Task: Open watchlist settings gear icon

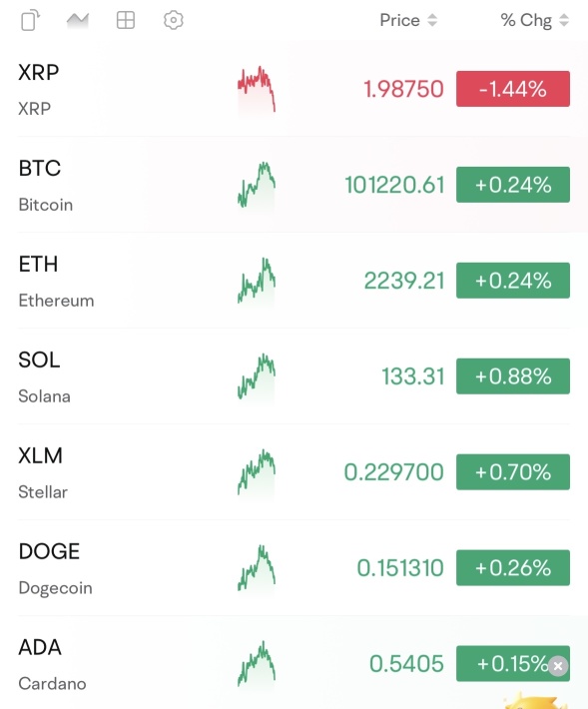Action: tap(174, 20)
